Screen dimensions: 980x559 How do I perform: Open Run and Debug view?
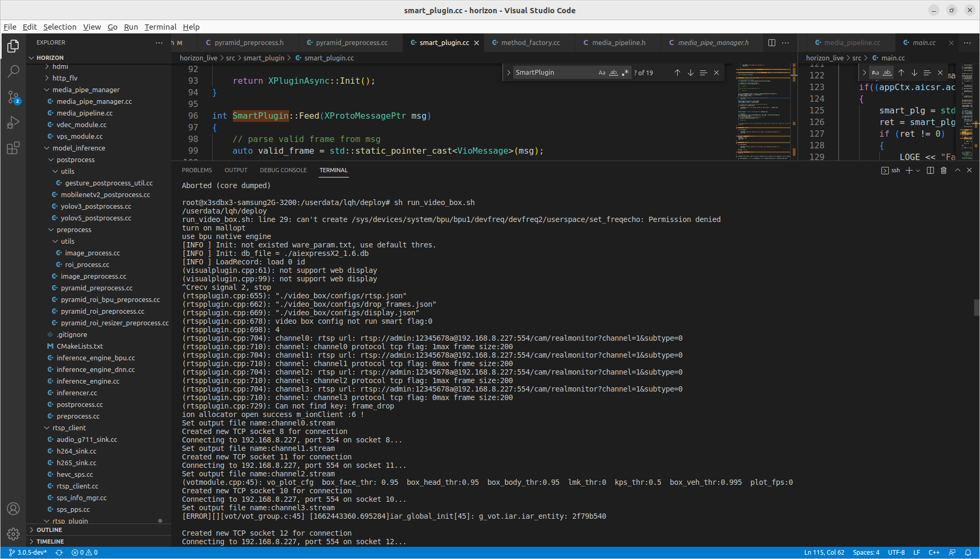pyautogui.click(x=13, y=122)
